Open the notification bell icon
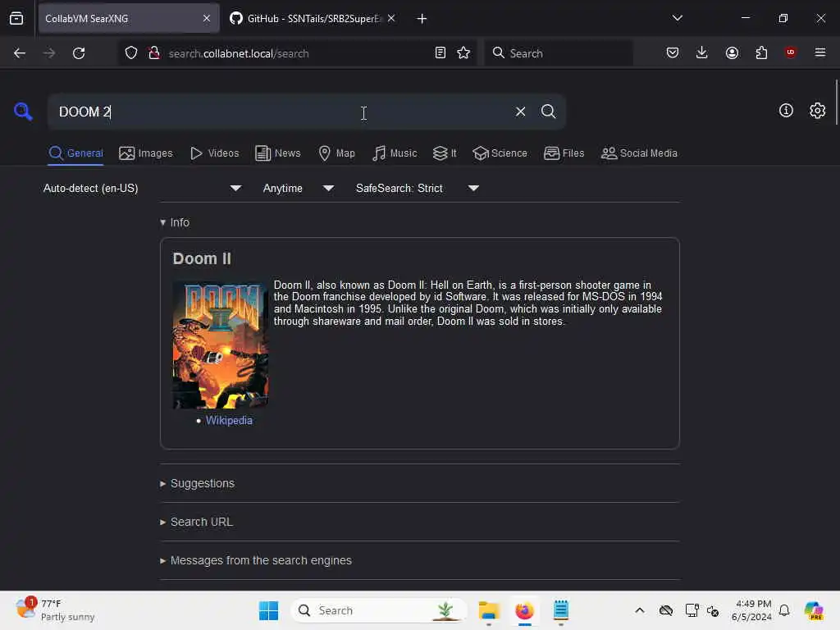This screenshot has width=840, height=630. (784, 610)
